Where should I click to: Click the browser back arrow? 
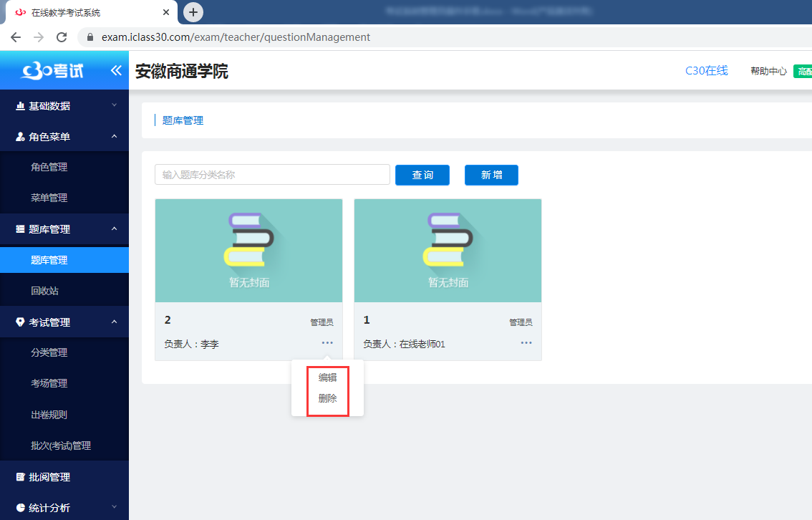pos(16,37)
